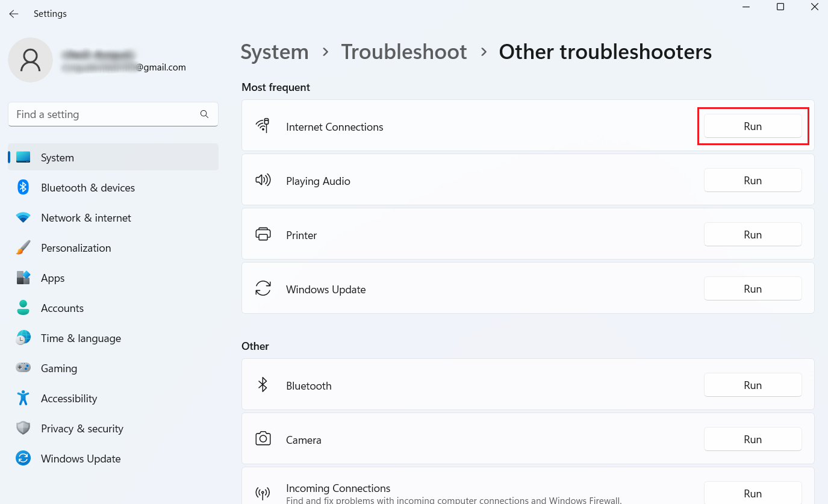Click the Apps icon in sidebar
The width and height of the screenshot is (828, 504).
23,278
